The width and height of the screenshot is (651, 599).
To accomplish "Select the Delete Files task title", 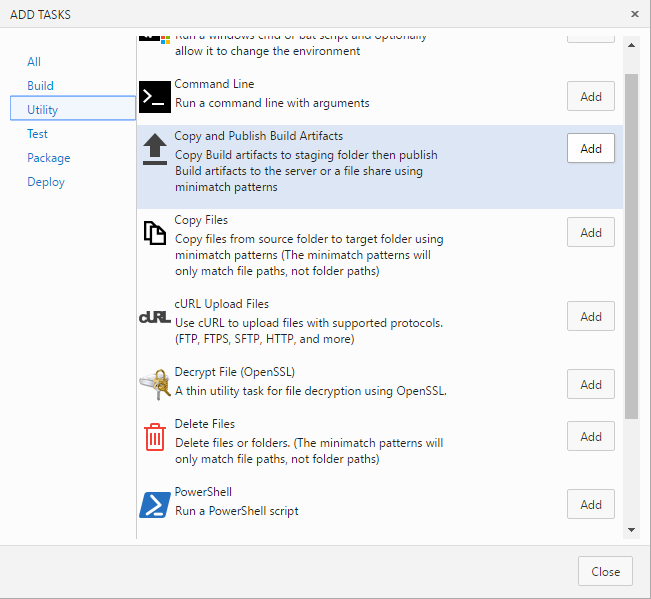I will [205, 424].
